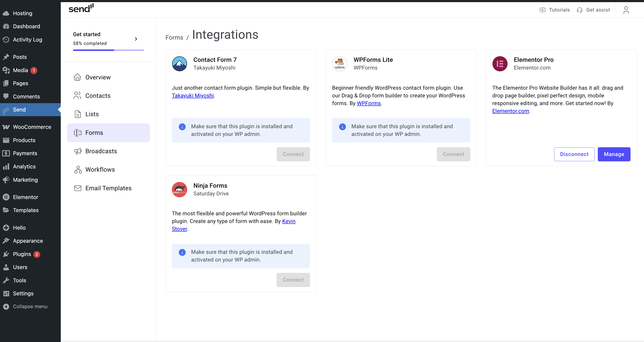Open the user account profile icon
The image size is (644, 342).
(626, 10)
